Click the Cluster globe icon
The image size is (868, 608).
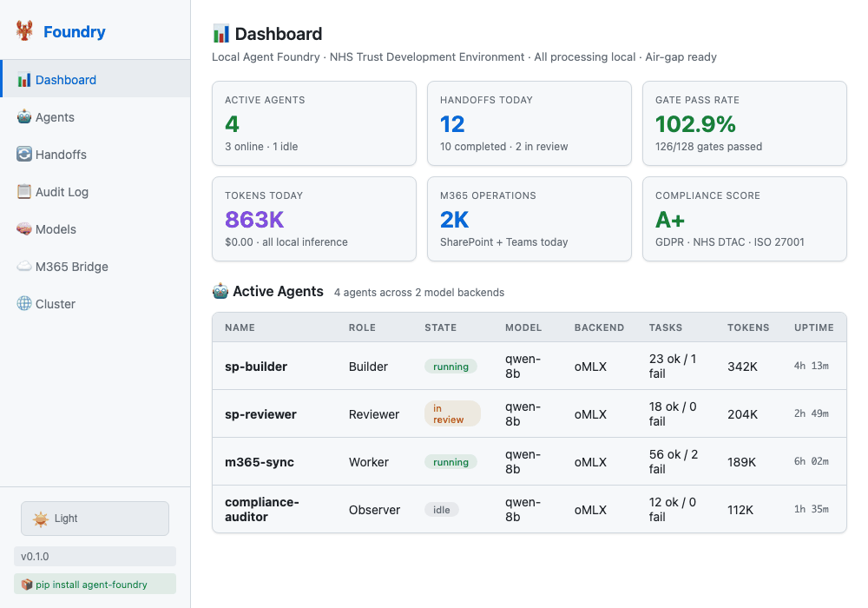click(23, 303)
